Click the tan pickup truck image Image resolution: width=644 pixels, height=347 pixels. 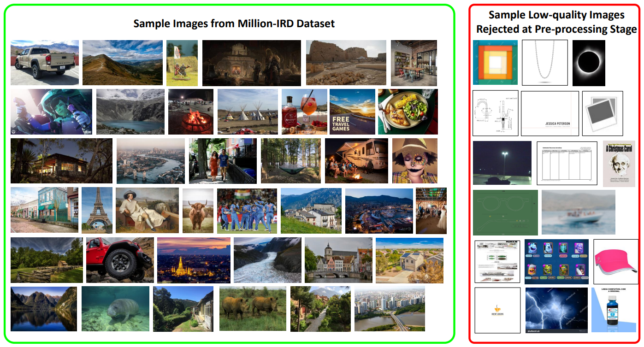[x=45, y=63]
